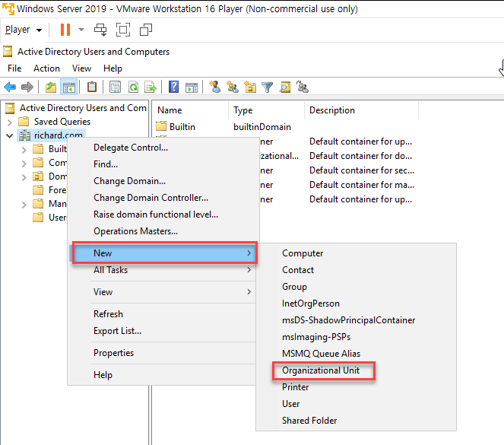Open the Player dropdown menu
This screenshot has width=504, height=445.
(24, 30)
